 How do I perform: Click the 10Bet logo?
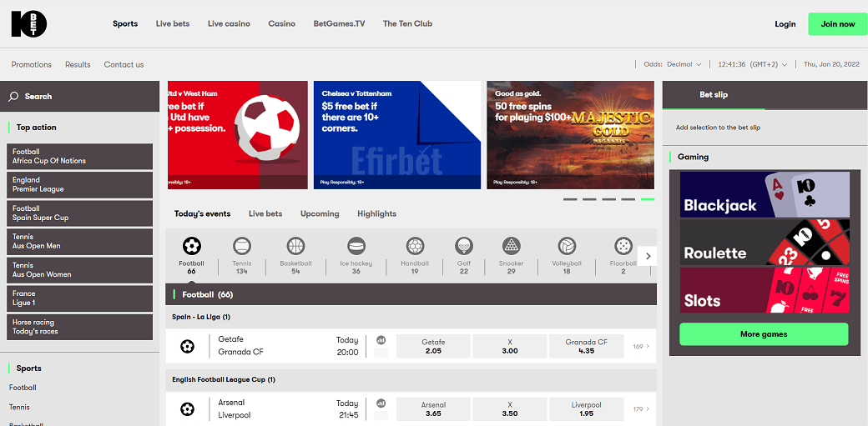[x=28, y=24]
